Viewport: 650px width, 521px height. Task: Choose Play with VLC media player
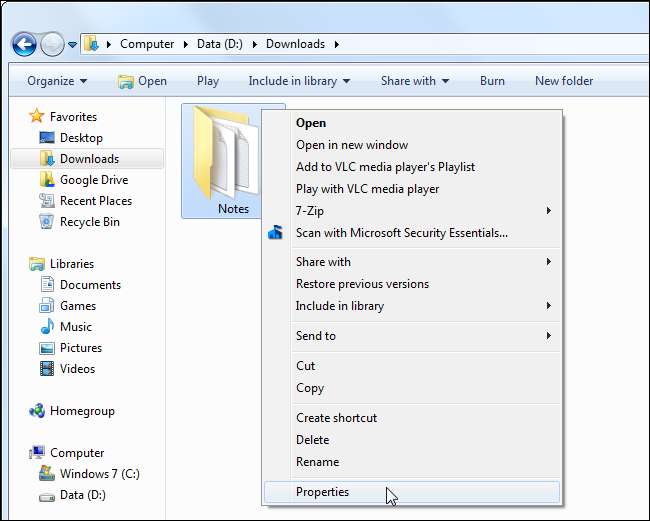pyautogui.click(x=367, y=189)
